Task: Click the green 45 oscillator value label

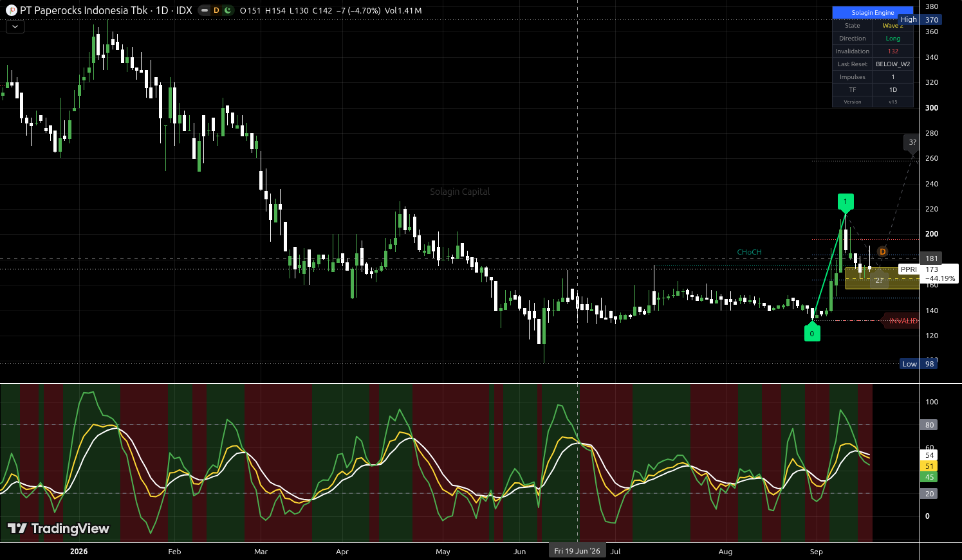Action: point(929,477)
